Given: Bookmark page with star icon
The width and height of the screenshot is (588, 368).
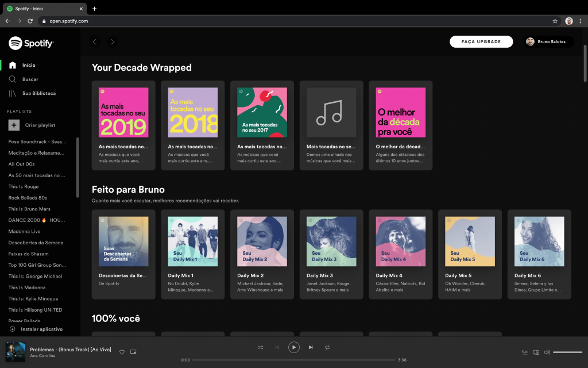Looking at the screenshot, I should (555, 21).
